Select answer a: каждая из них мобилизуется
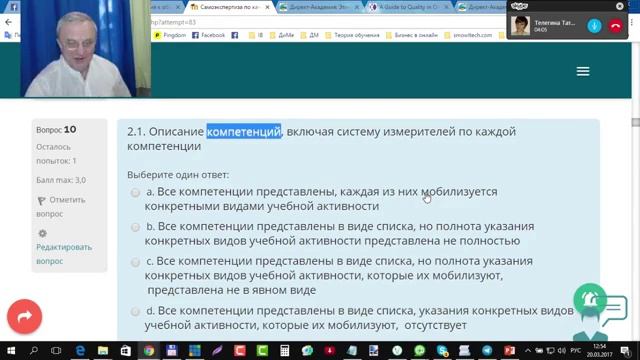 click(135, 193)
